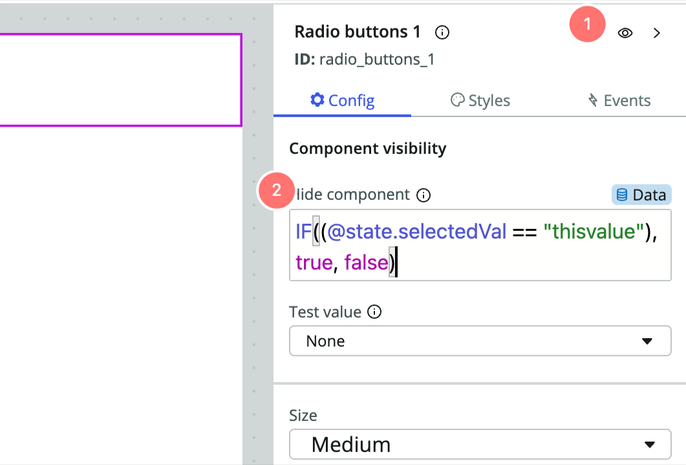Open the Test value dropdown showing None
The height and width of the screenshot is (465, 686).
tap(480, 341)
